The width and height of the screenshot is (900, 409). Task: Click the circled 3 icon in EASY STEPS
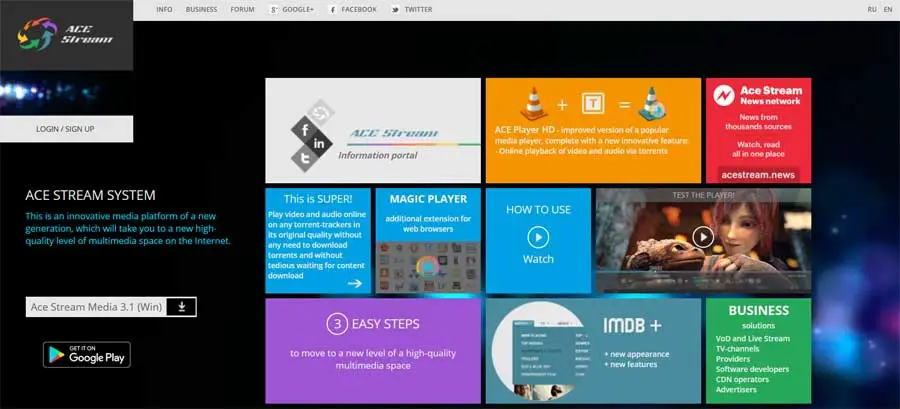point(337,324)
